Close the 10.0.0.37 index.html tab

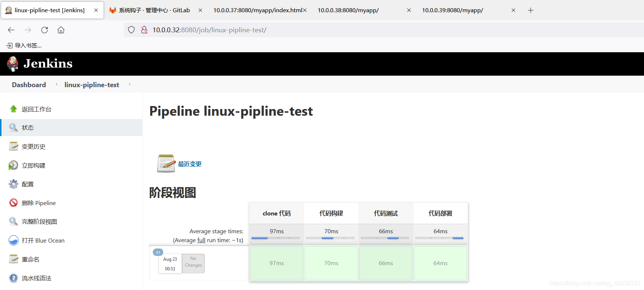coord(305,10)
